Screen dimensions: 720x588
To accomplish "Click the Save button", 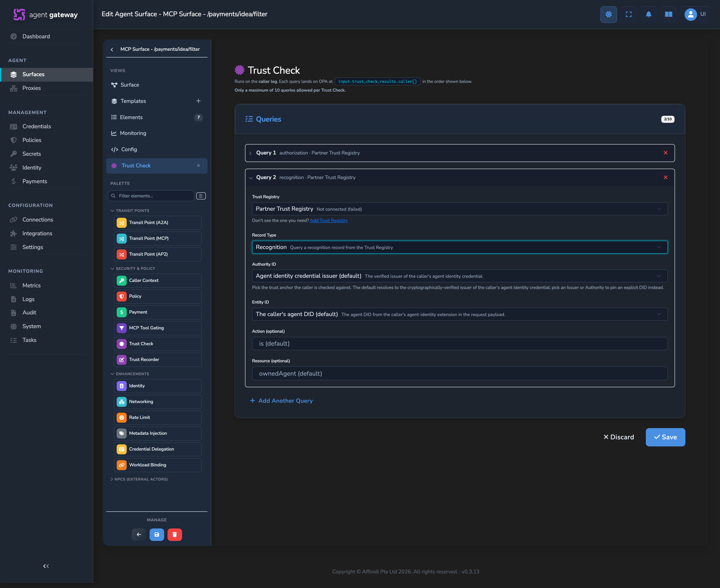I will [x=665, y=437].
